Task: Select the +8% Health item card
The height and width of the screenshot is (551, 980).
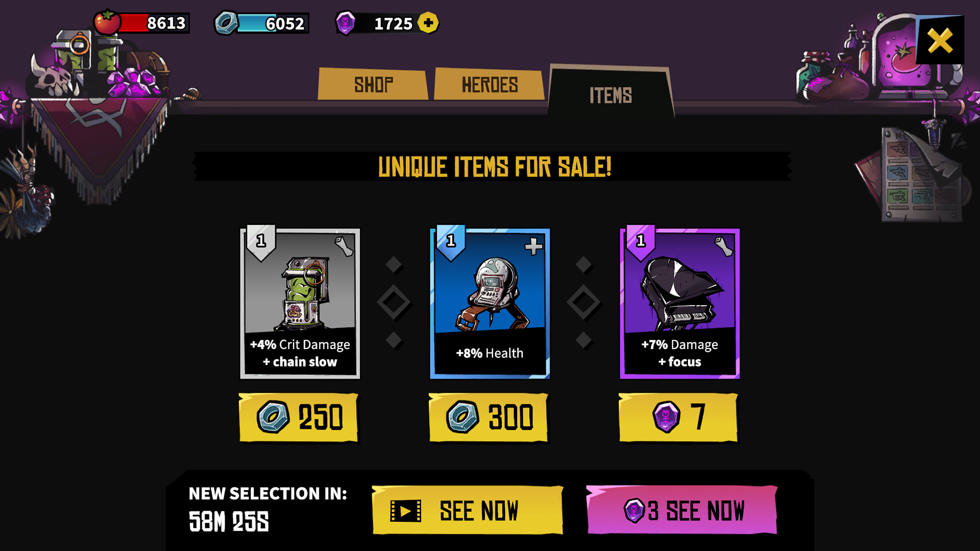Action: coord(490,303)
